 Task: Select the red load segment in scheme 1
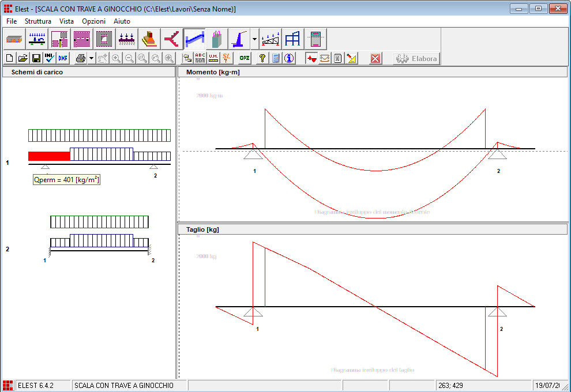pos(49,156)
